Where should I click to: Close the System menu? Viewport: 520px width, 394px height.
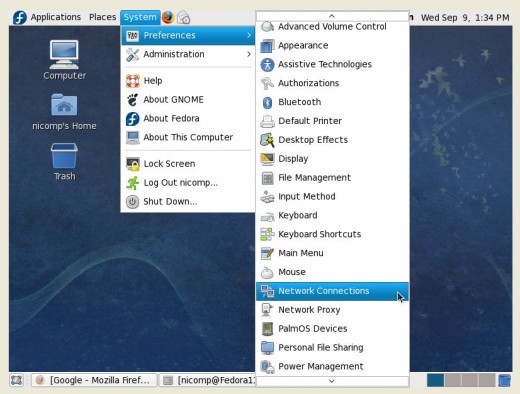click(140, 17)
